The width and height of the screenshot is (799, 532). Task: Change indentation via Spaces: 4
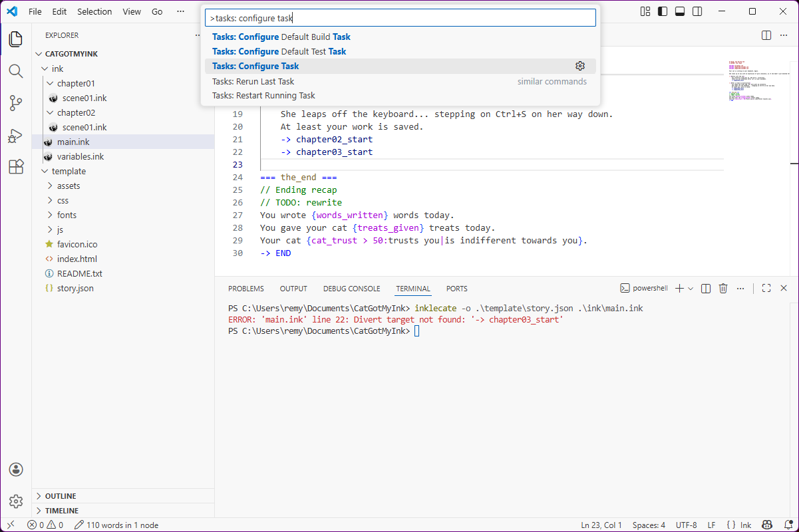(649, 525)
